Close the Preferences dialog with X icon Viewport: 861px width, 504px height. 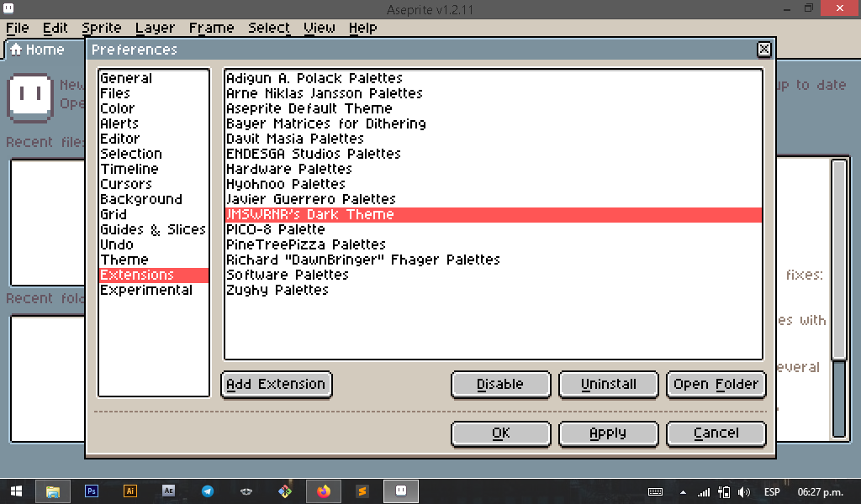pos(763,50)
